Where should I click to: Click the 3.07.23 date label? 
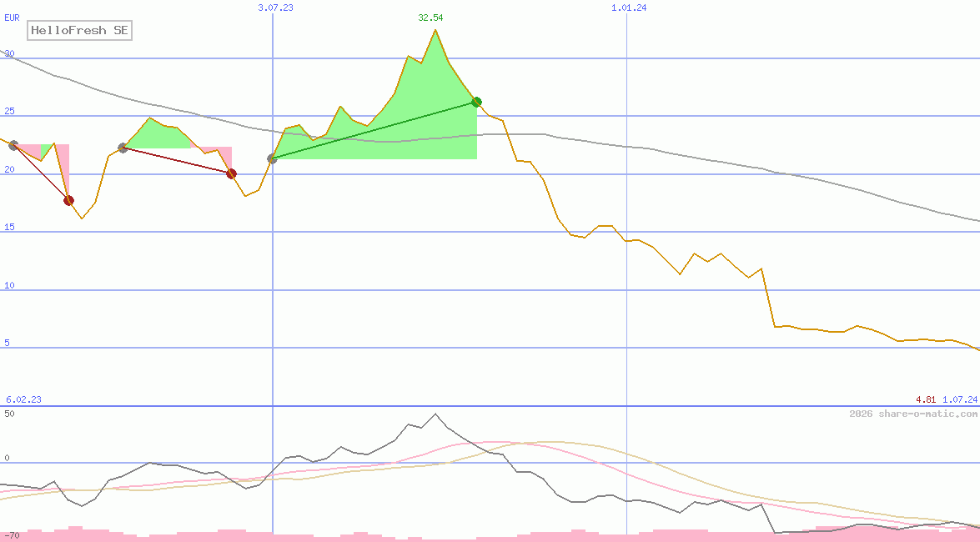point(275,8)
